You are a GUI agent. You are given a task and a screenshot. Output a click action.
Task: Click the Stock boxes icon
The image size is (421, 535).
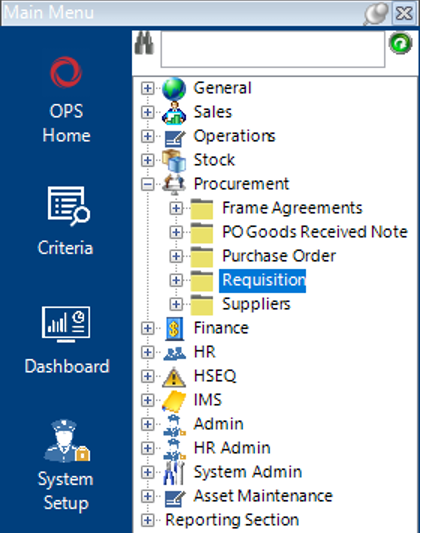[x=174, y=160]
